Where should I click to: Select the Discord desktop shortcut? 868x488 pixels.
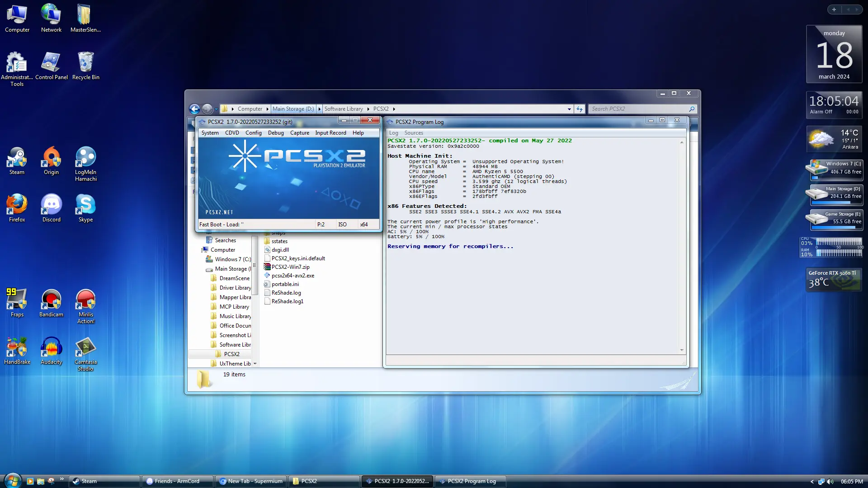click(51, 208)
